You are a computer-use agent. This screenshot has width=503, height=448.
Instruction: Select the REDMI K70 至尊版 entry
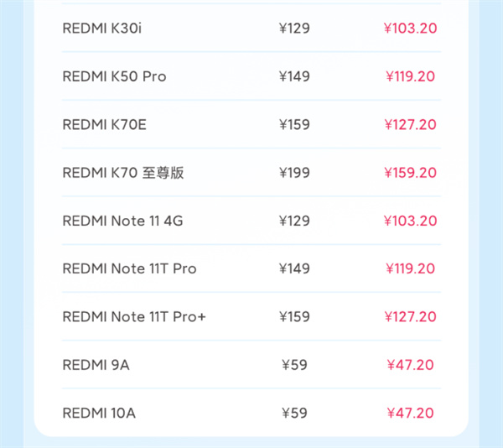click(122, 173)
